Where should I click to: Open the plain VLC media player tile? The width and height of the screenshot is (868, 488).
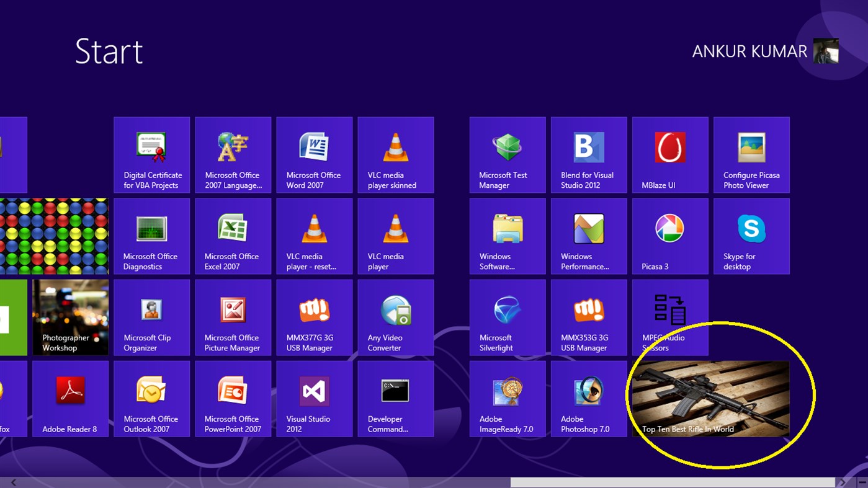[x=396, y=236]
